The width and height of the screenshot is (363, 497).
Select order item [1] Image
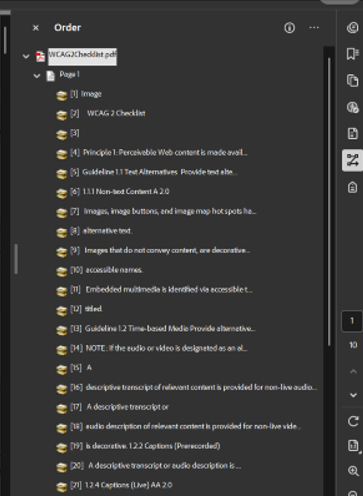tap(86, 94)
